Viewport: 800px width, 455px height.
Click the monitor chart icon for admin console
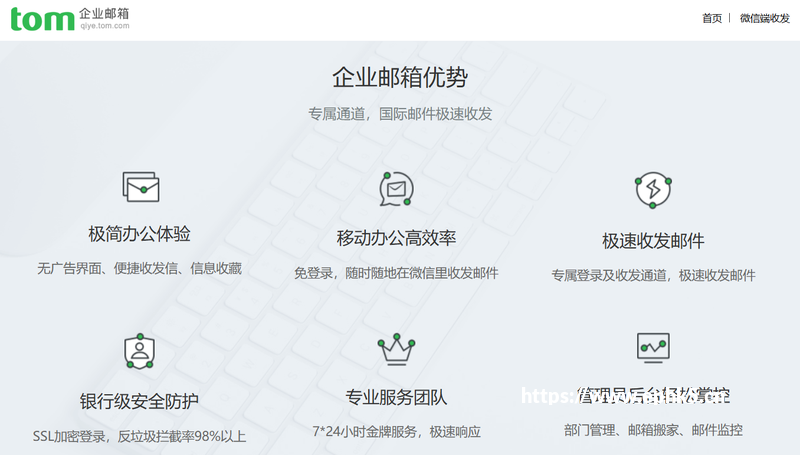653,348
